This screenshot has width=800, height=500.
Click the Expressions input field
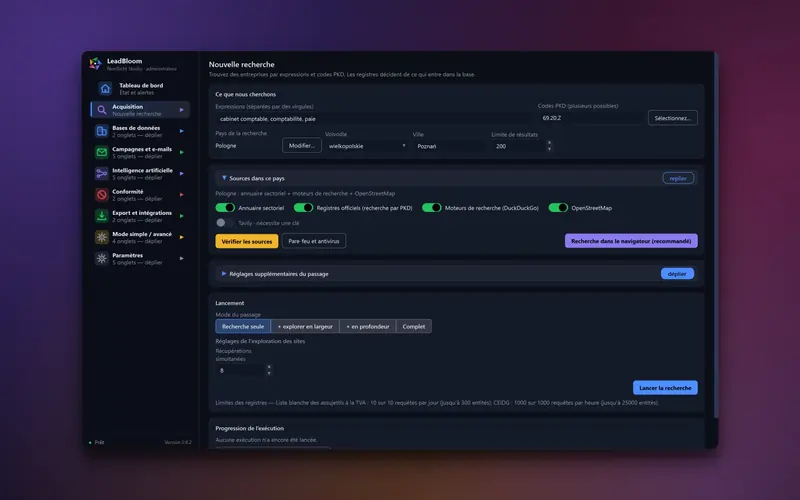(373, 118)
